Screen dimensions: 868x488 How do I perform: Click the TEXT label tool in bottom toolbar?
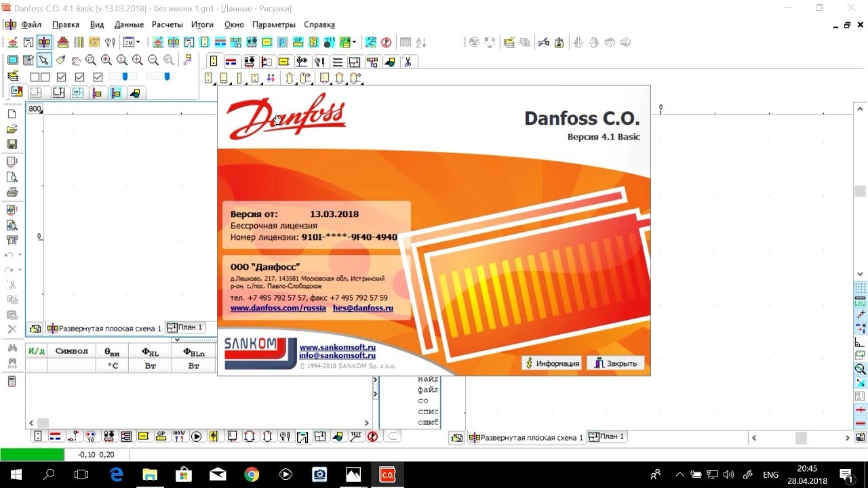coord(355,436)
